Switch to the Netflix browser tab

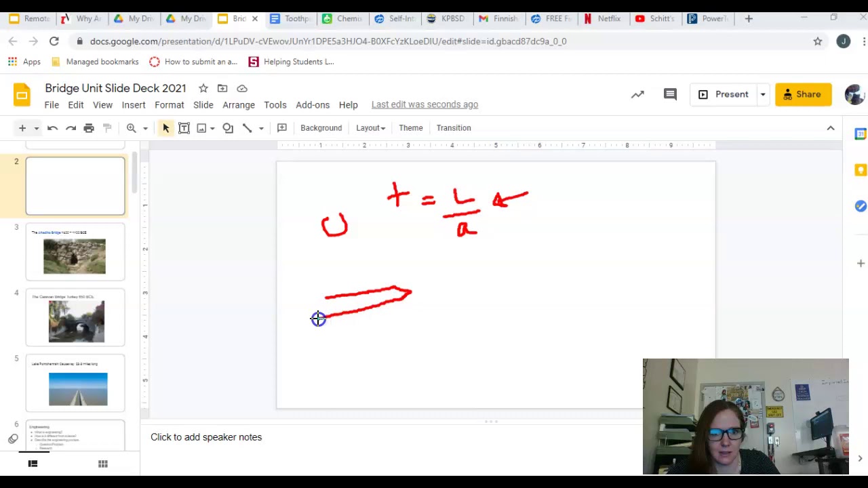coord(603,18)
